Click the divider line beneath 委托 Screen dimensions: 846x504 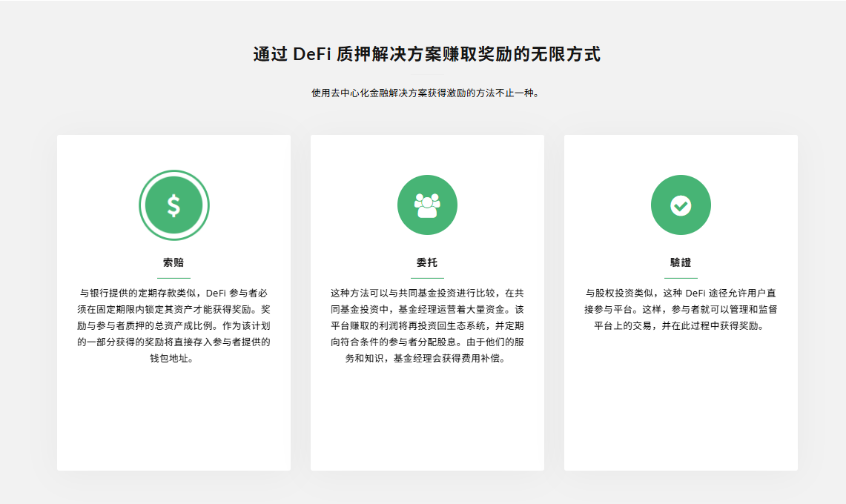427,278
